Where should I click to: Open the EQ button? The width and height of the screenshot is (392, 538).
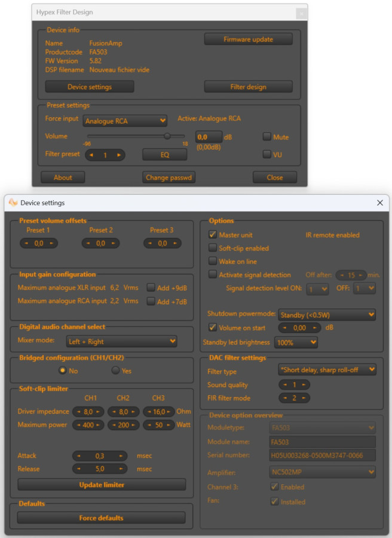164,155
